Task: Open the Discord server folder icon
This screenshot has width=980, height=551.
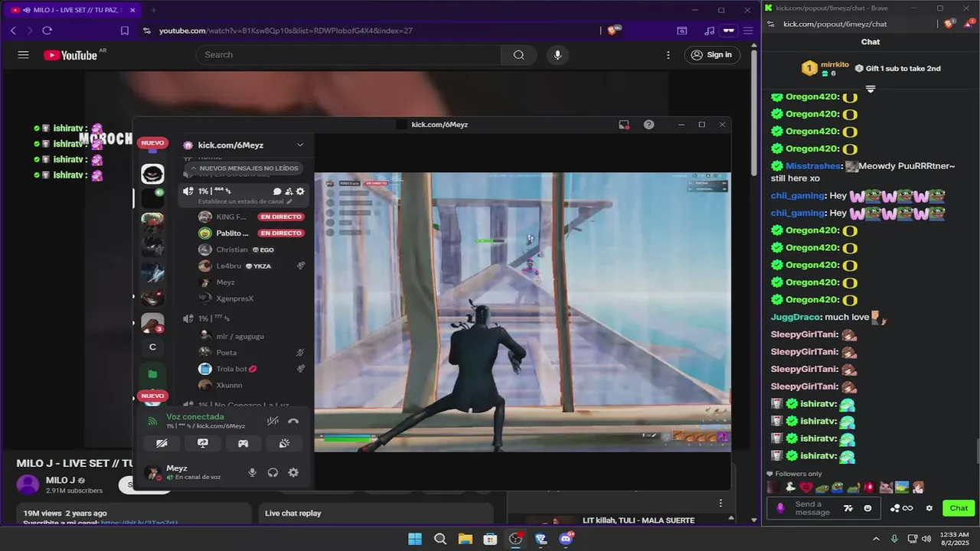Action: pyautogui.click(x=152, y=373)
